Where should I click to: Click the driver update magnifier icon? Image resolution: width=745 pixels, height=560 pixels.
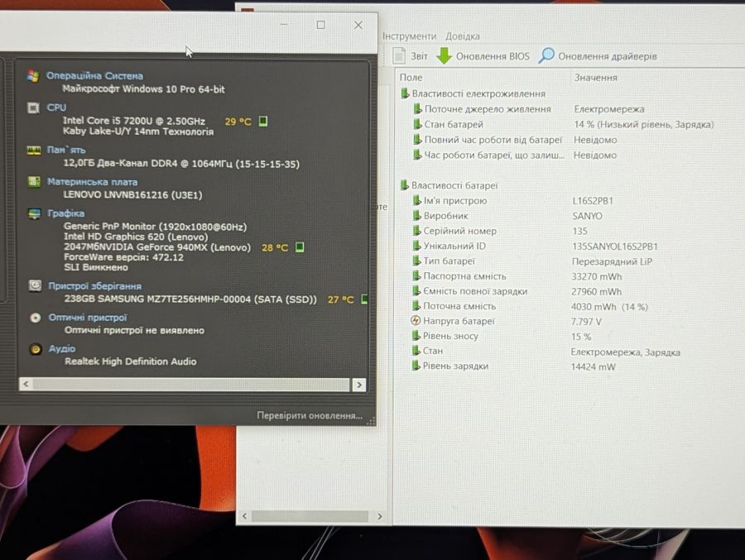click(546, 55)
